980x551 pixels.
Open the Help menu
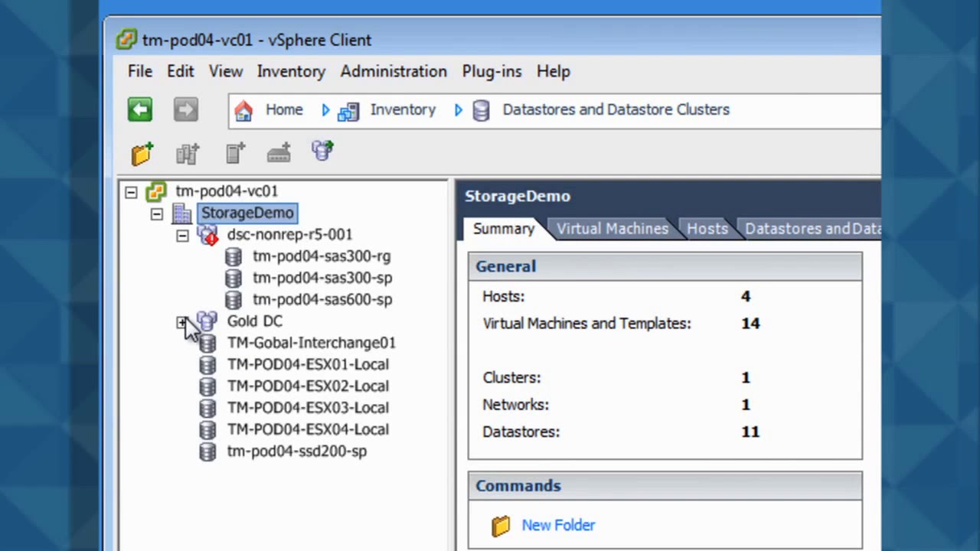click(554, 71)
